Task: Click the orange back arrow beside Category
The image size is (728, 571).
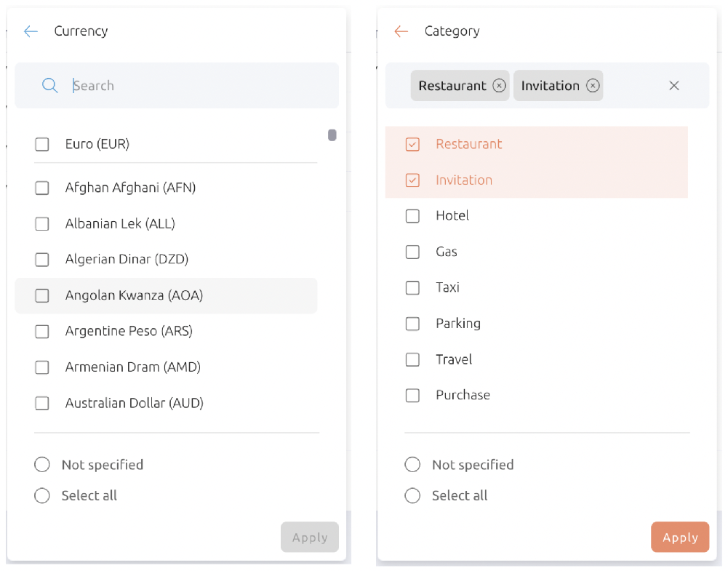Action: (401, 31)
